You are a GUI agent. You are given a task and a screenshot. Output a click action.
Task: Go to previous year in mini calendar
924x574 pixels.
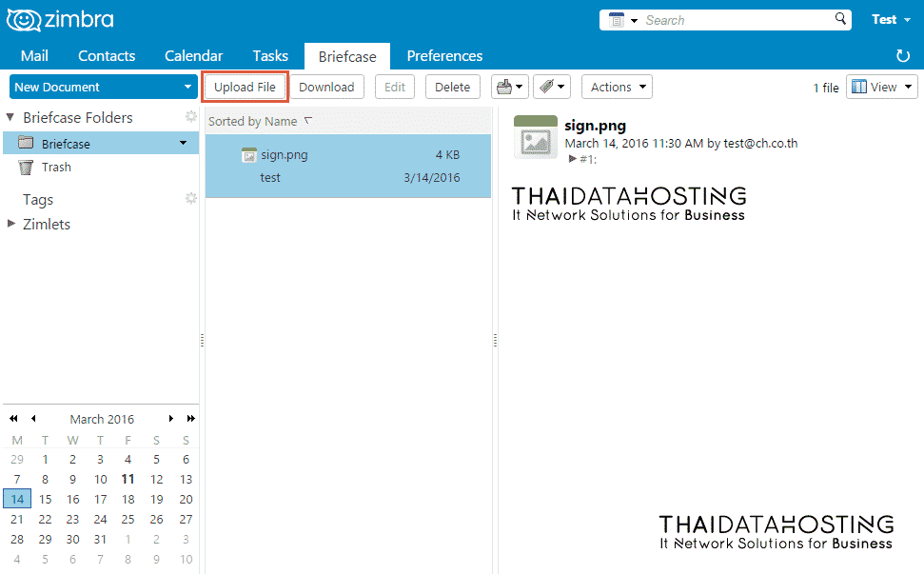[13, 419]
